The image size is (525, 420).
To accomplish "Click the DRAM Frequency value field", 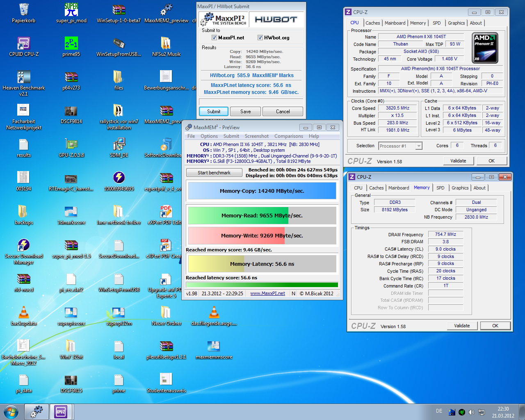I will click(445, 235).
